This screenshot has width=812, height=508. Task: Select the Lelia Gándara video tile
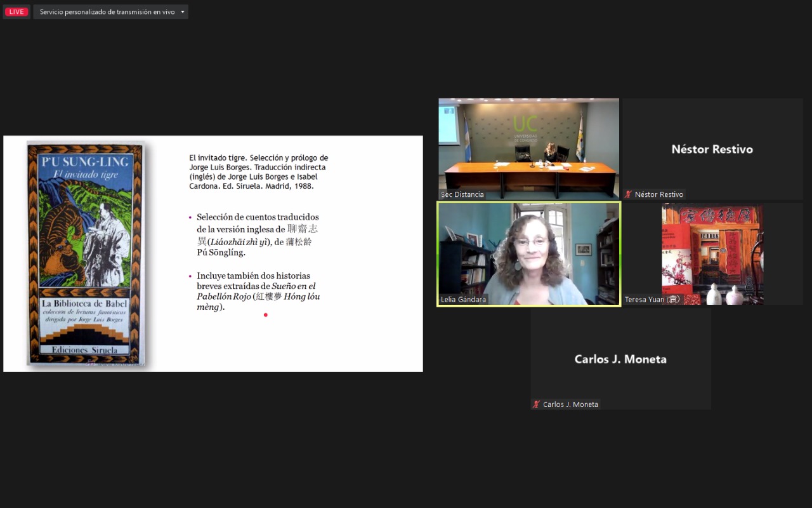[x=528, y=254]
